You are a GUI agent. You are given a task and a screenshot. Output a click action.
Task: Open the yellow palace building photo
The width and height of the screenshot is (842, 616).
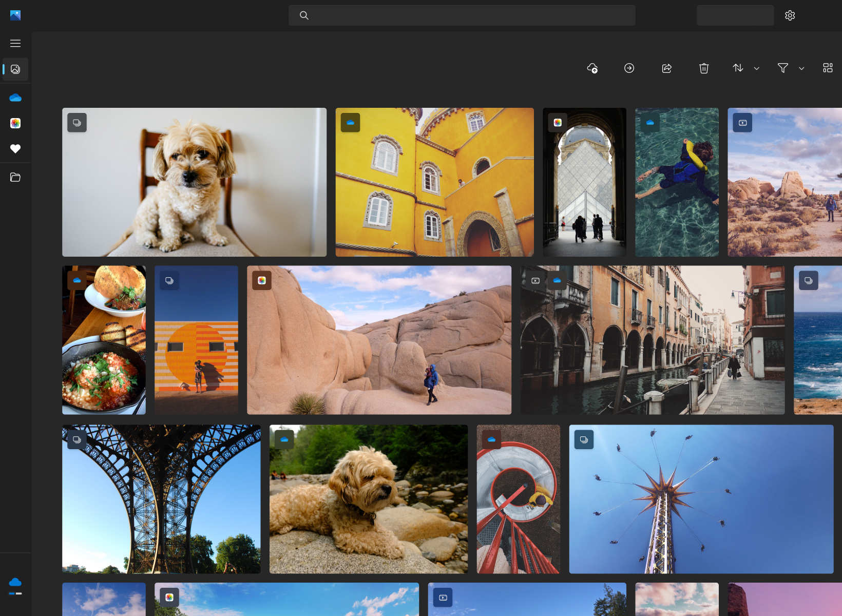pyautogui.click(x=435, y=182)
